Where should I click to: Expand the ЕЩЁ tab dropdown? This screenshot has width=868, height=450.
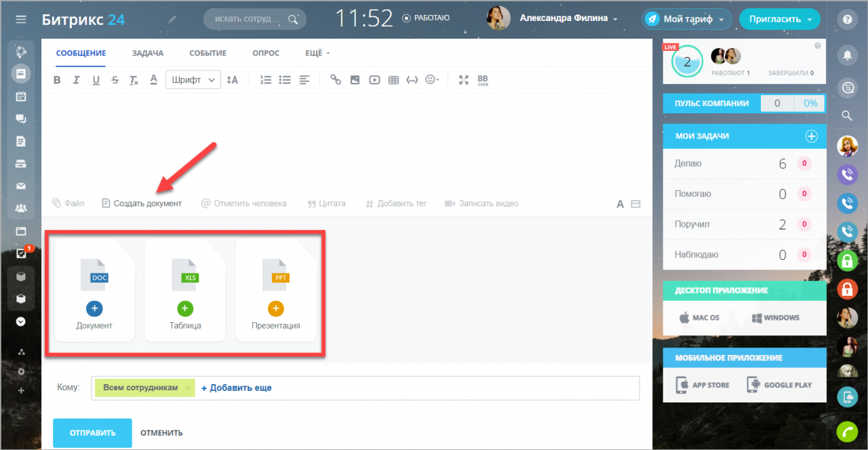coord(318,53)
